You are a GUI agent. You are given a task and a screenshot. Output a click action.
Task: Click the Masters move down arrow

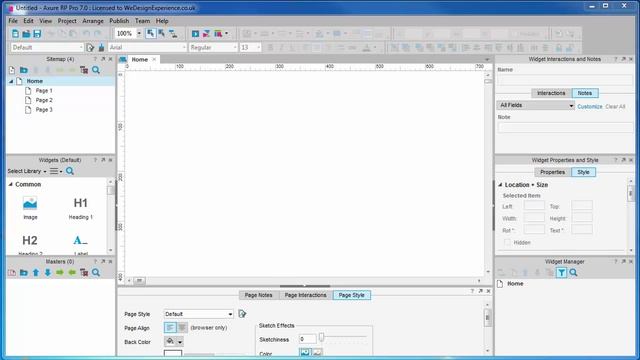[48, 273]
